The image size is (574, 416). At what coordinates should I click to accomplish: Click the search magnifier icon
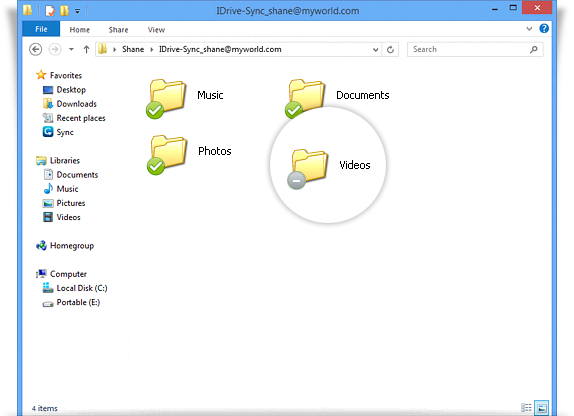coord(534,49)
